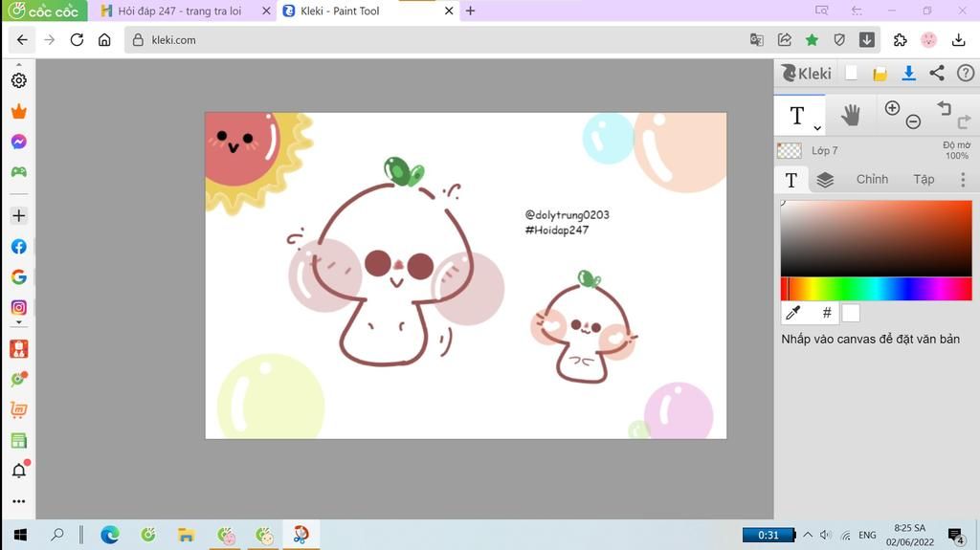Pick a color in the saturation gradient box

pos(877,238)
